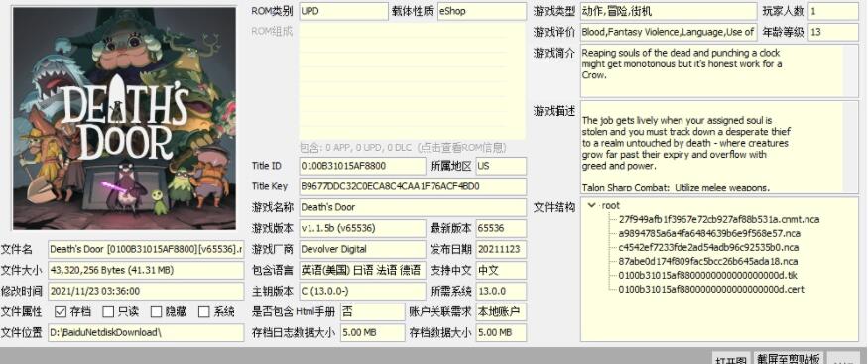The height and width of the screenshot is (364, 868).
Task: Click the 文件大小 field 43,320,256 Bytes
Action: (146, 270)
